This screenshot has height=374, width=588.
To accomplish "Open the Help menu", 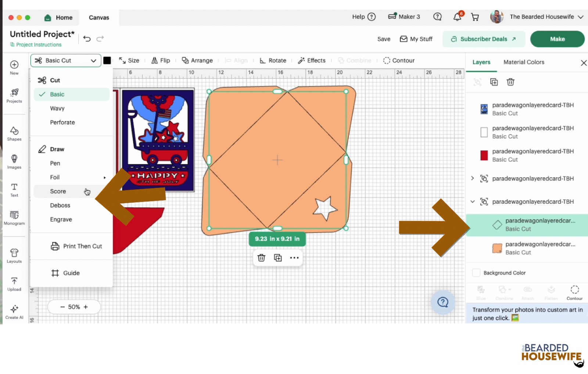I will tap(364, 17).
